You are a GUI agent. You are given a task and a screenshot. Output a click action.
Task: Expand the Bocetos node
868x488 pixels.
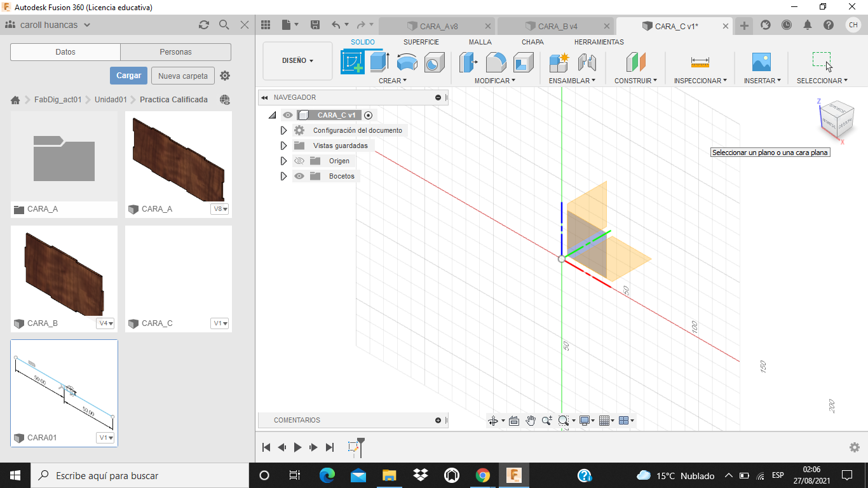coord(283,176)
